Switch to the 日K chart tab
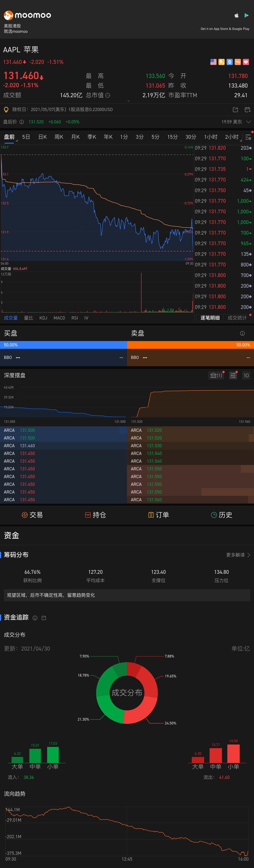Viewport: 254px width, 868px height. [x=42, y=137]
